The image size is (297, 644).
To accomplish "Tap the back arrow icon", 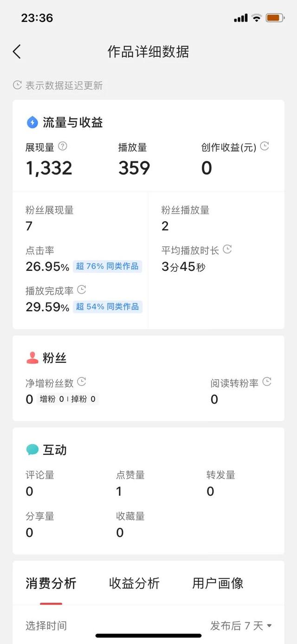I will tap(17, 52).
